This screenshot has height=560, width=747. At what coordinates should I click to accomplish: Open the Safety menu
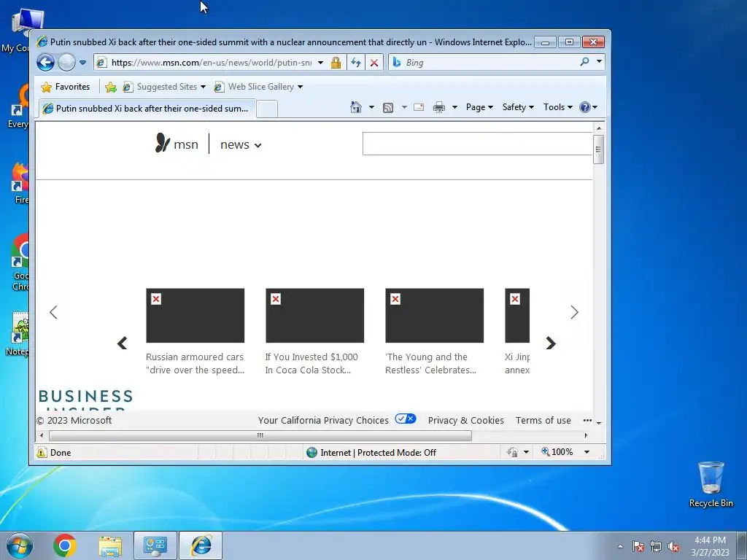518,107
